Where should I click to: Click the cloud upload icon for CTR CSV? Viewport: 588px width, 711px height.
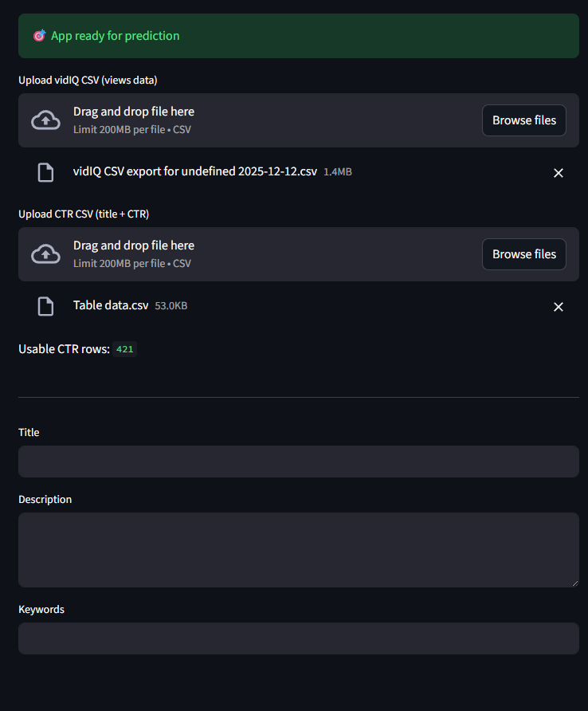(45, 254)
